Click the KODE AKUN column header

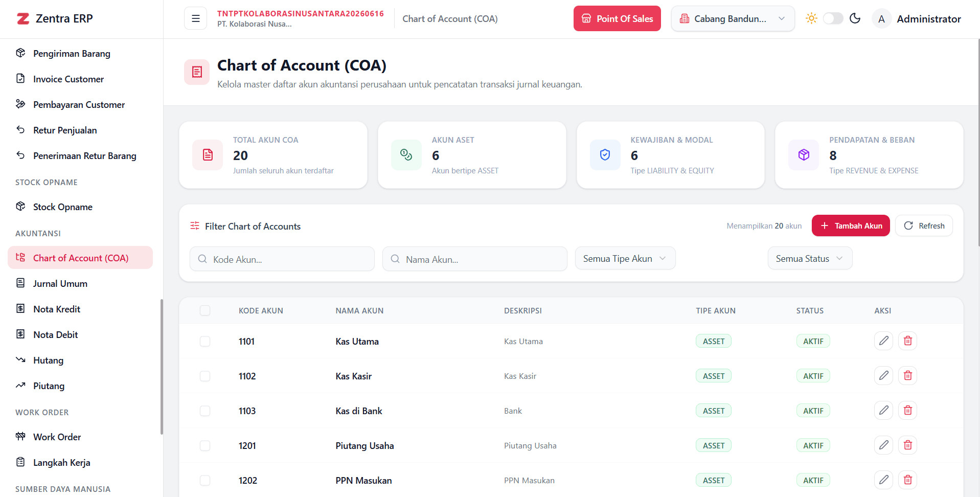(x=261, y=310)
